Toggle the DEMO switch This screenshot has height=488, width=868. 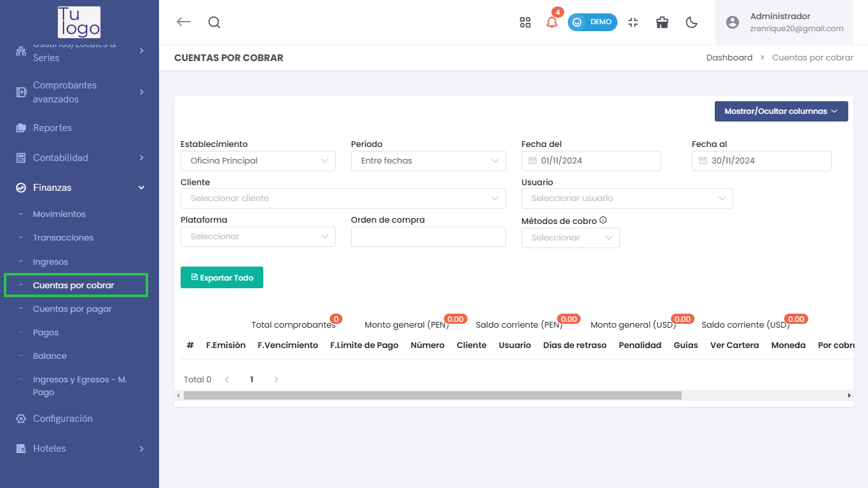(592, 22)
